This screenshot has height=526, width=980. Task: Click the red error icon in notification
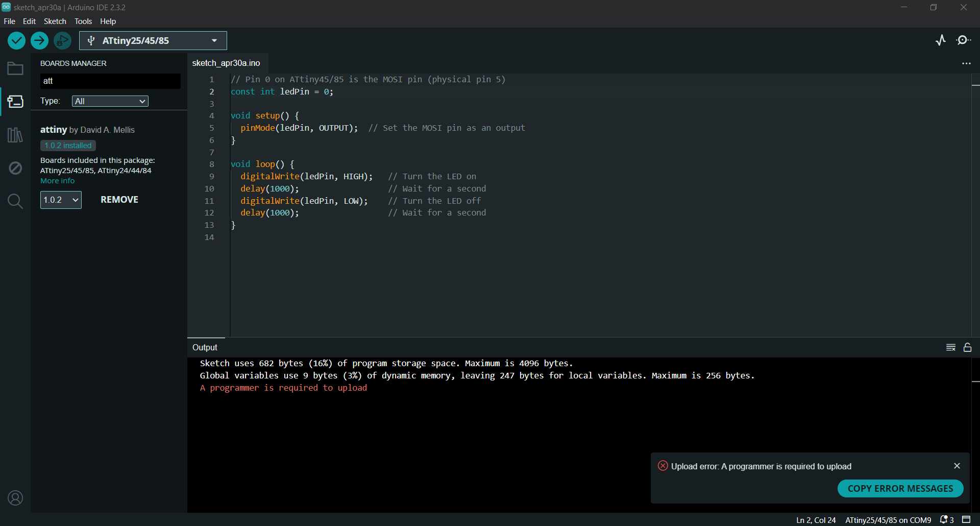coord(663,466)
